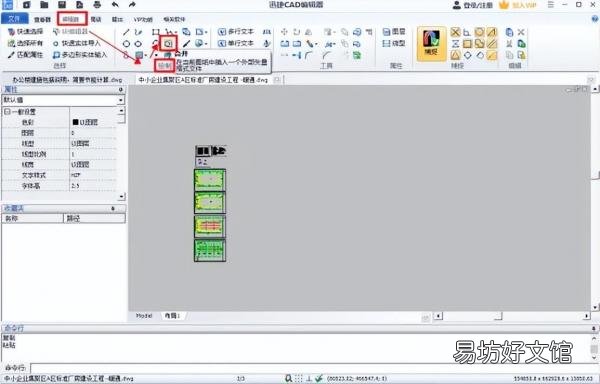Toggle the triangle snap mode icon
Image resolution: width=600 pixels, height=384 pixels.
(455, 55)
